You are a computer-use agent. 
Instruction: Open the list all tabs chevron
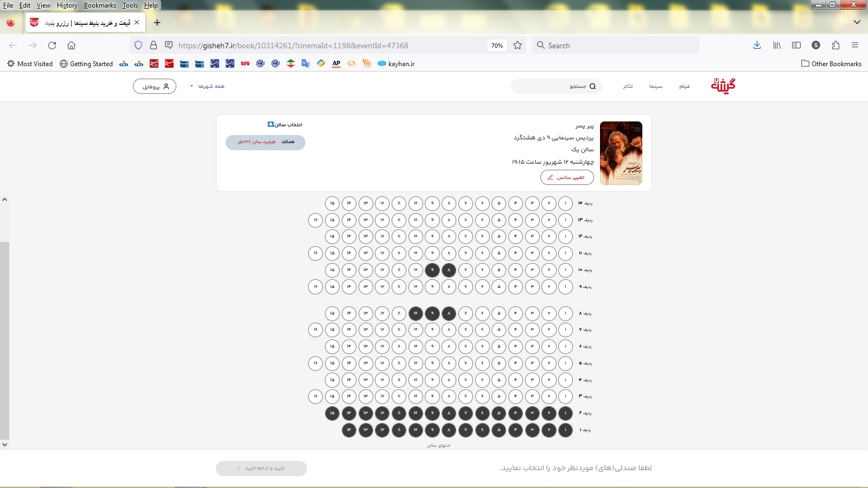pyautogui.click(x=857, y=22)
